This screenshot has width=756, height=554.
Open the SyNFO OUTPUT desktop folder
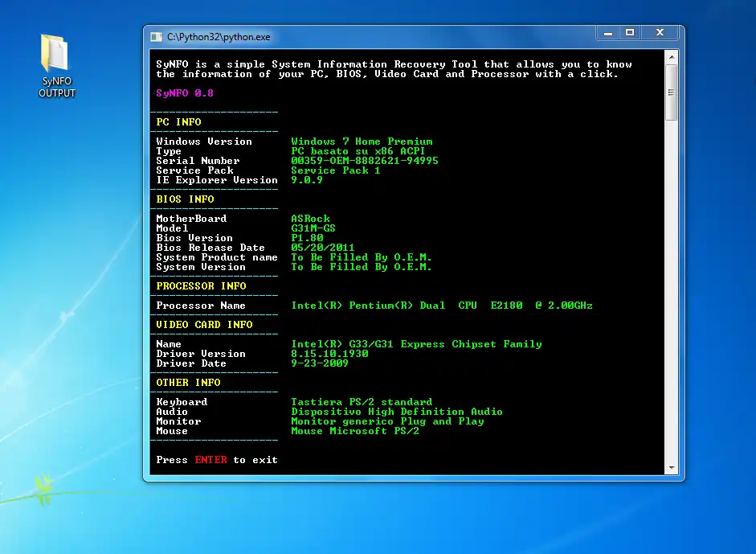point(56,66)
